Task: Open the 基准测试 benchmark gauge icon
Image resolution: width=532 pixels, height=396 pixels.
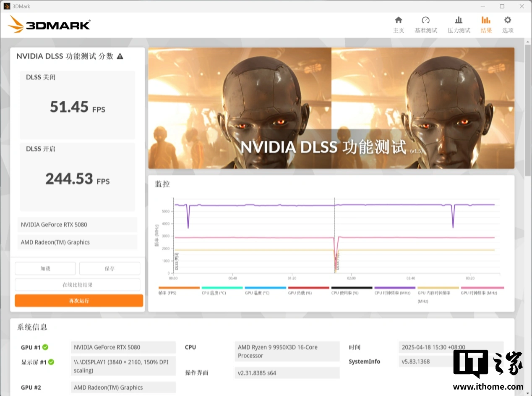Action: (425, 20)
